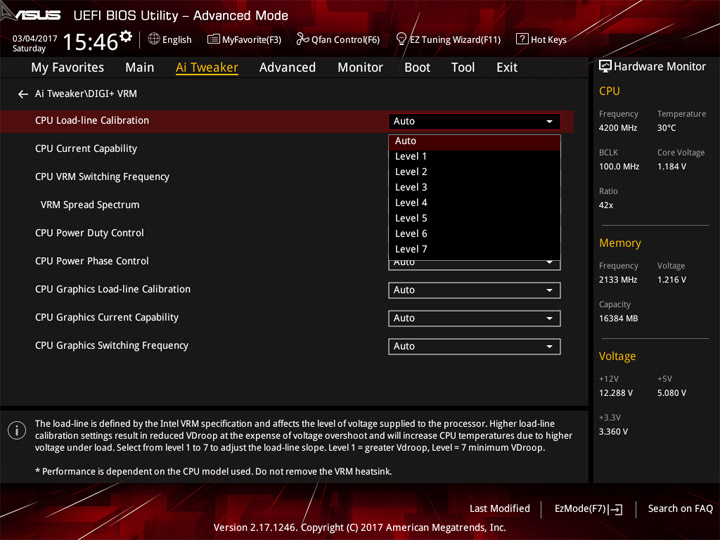
Task: Click the English language button
Action: coord(170,39)
